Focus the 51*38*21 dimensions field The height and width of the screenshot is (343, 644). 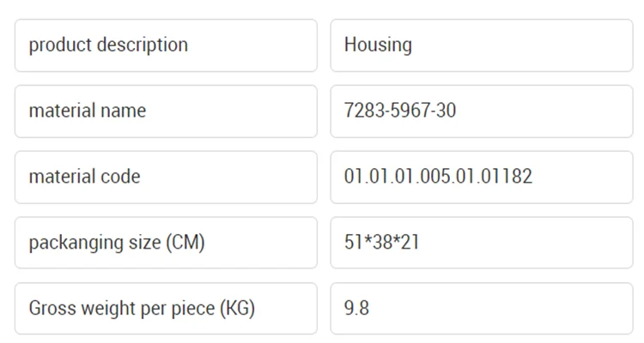pos(481,243)
